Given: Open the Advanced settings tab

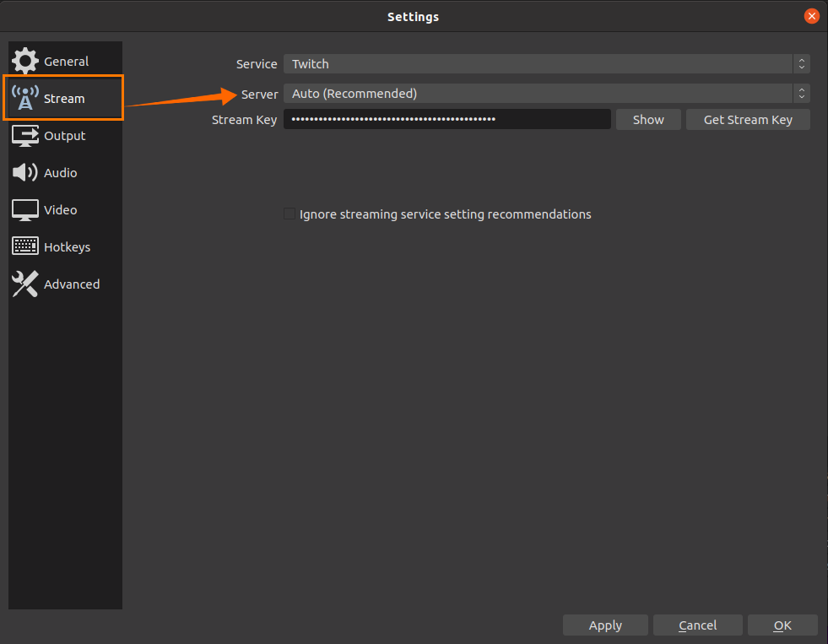Looking at the screenshot, I should pyautogui.click(x=66, y=284).
